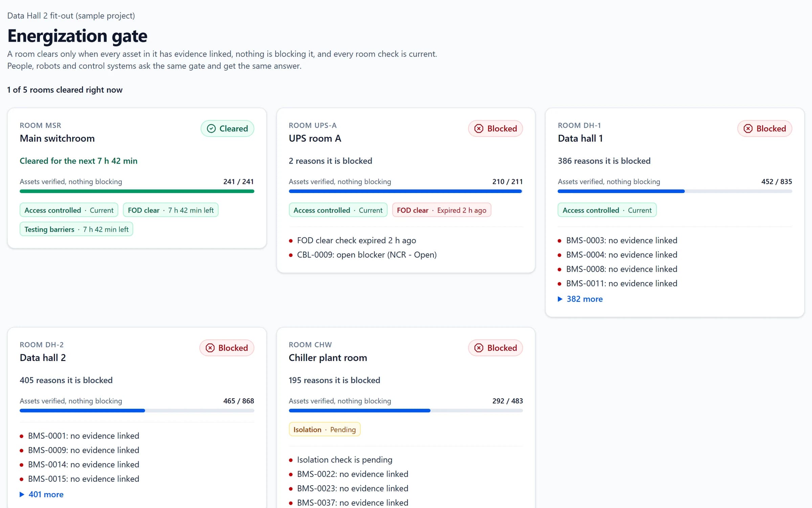812x508 pixels.
Task: Click 'BMS-0003: no evidence linked'
Action: [x=622, y=240]
